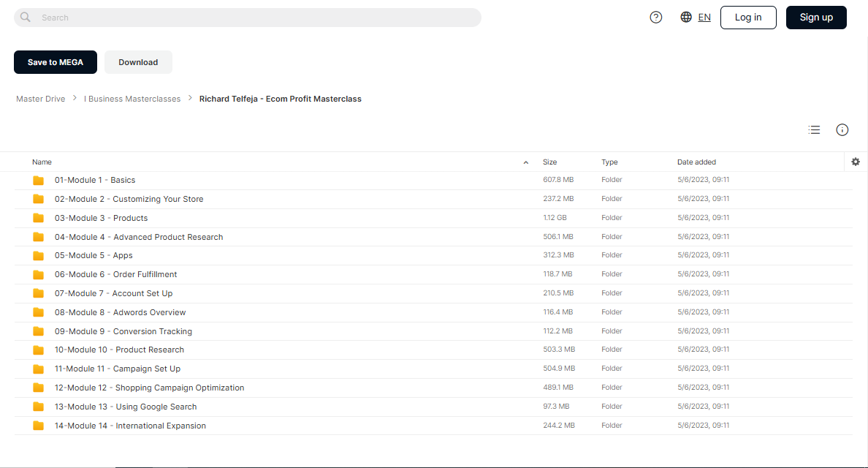Select row name 05-Module 5 - Apps
Viewport: 868px width, 468px height.
(94, 255)
